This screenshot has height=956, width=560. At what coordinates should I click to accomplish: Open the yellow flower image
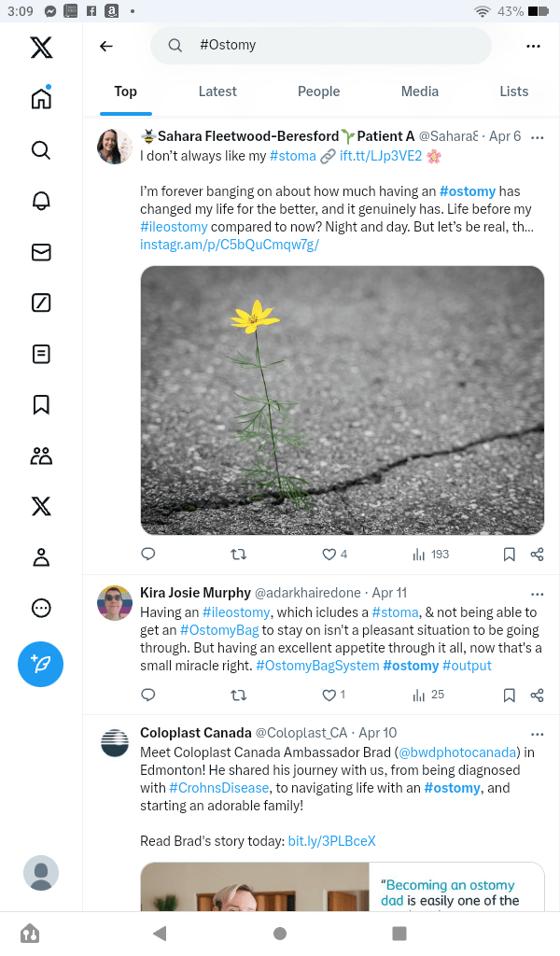(342, 401)
